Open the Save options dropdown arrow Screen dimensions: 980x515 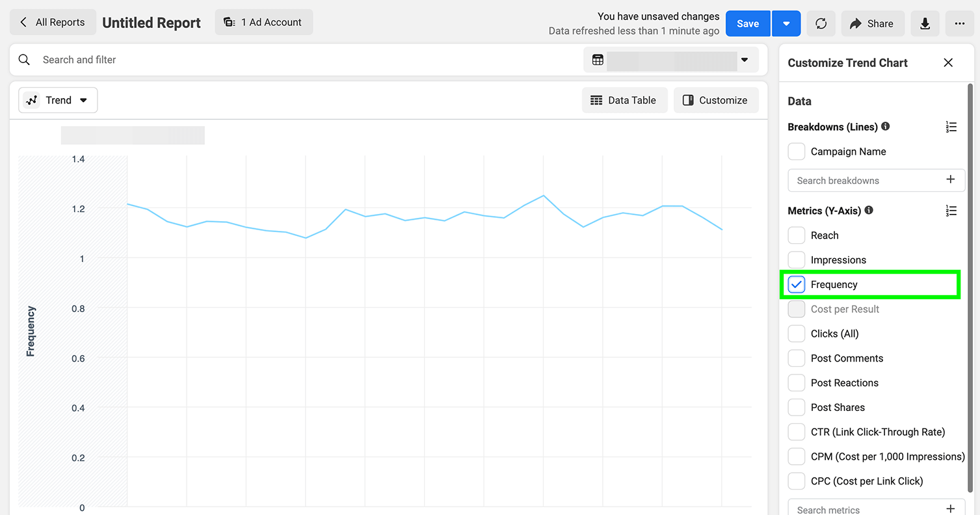786,23
